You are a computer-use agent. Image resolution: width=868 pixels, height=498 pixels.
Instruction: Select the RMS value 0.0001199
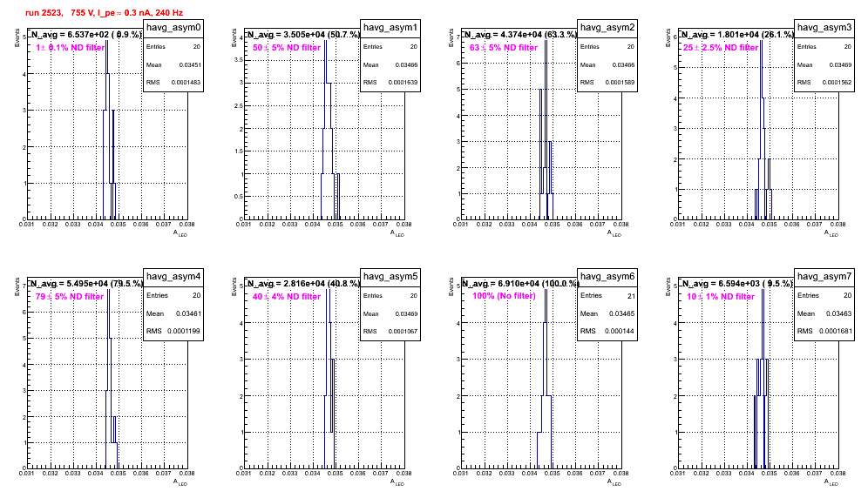point(185,331)
